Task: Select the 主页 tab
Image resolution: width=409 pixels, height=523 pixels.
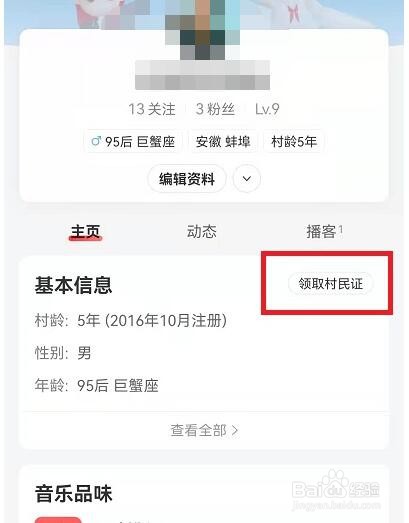Action: [x=85, y=231]
